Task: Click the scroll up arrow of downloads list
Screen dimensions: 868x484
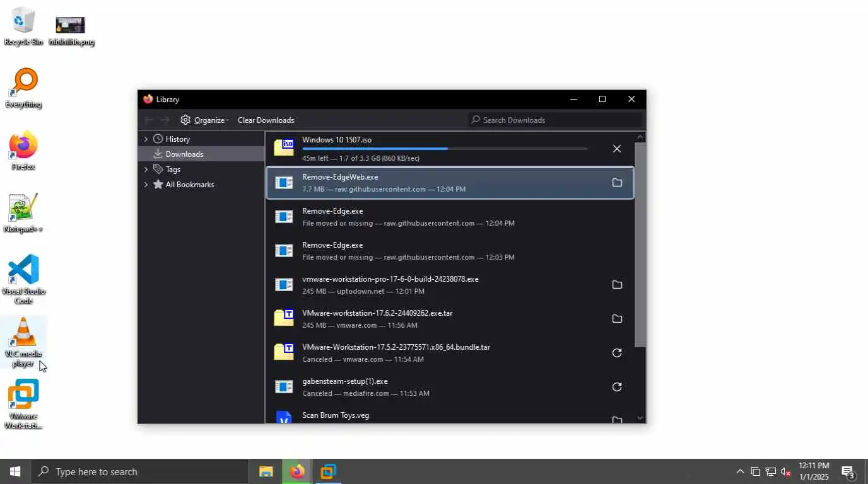Action: pos(640,137)
